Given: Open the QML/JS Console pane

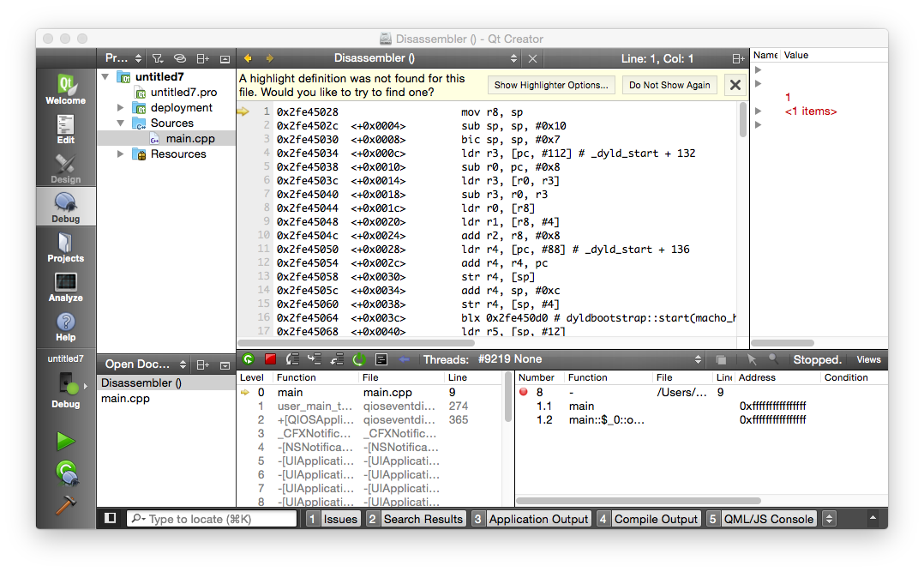Looking at the screenshot, I should 762,519.
